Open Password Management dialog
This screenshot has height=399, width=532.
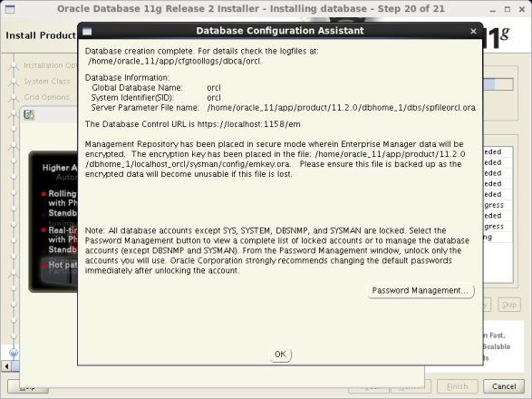tap(421, 291)
